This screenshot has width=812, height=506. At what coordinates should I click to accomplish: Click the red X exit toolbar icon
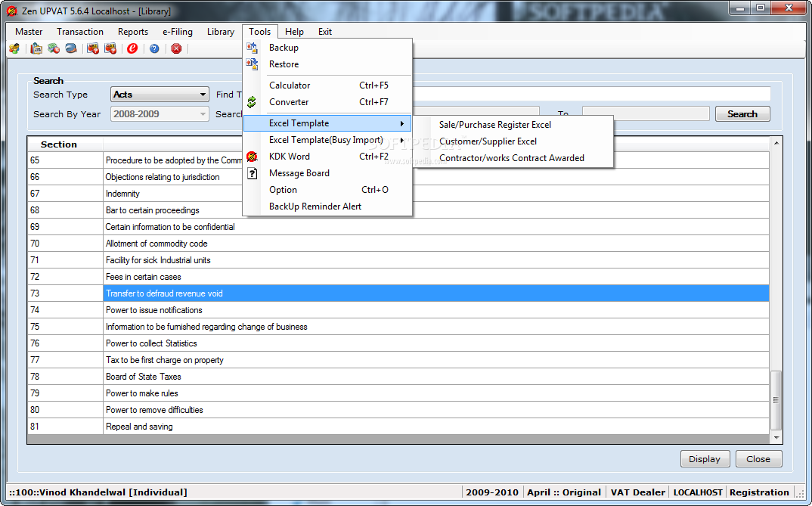coord(177,48)
